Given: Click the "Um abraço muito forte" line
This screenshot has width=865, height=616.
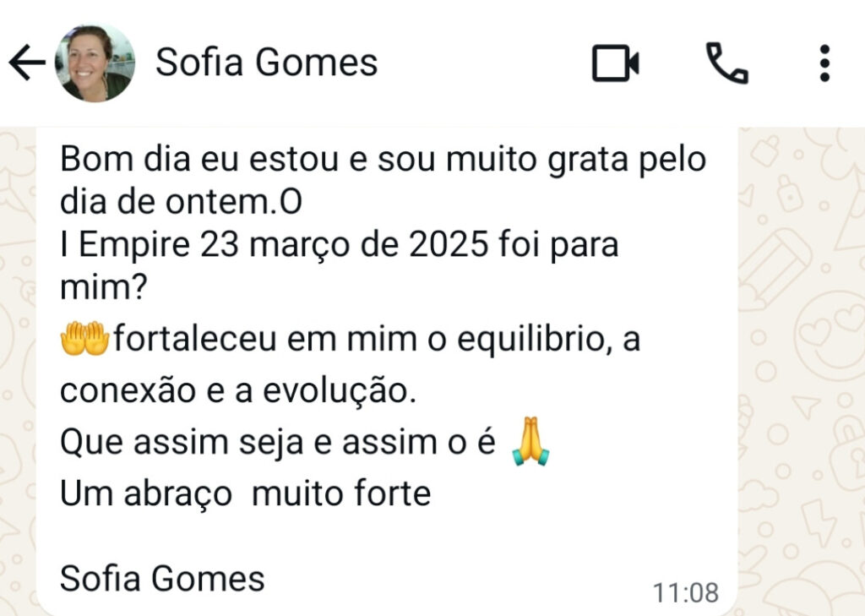Looking at the screenshot, I should [x=245, y=493].
